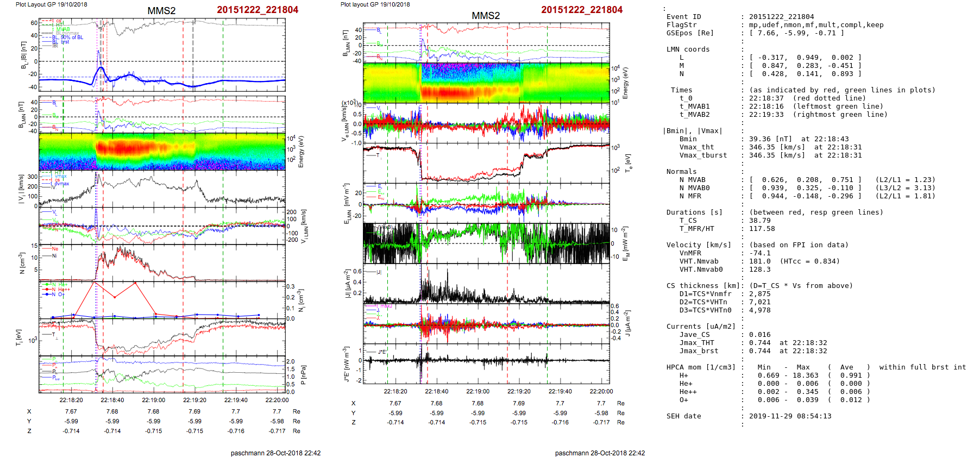Click red event ID 20151222_221804 above right plot
Image resolution: width=980 pixels, height=457 pixels.
(x=582, y=10)
